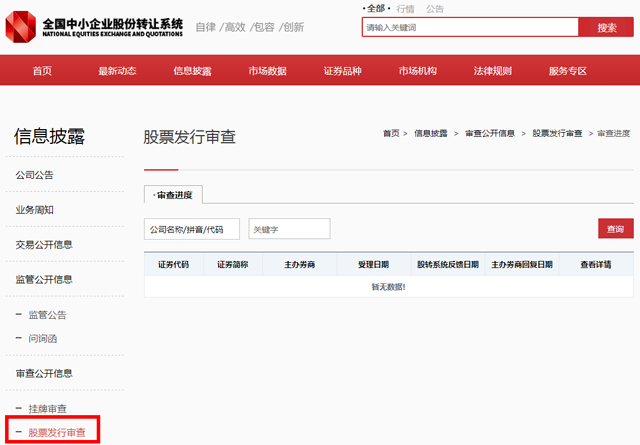Open the 最新动态 navigation menu
The width and height of the screenshot is (640, 445).
[117, 71]
